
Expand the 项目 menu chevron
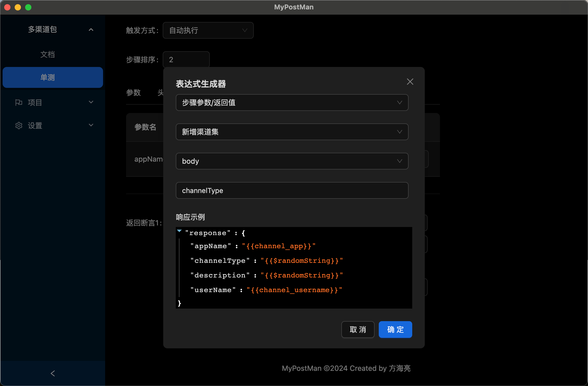point(91,102)
